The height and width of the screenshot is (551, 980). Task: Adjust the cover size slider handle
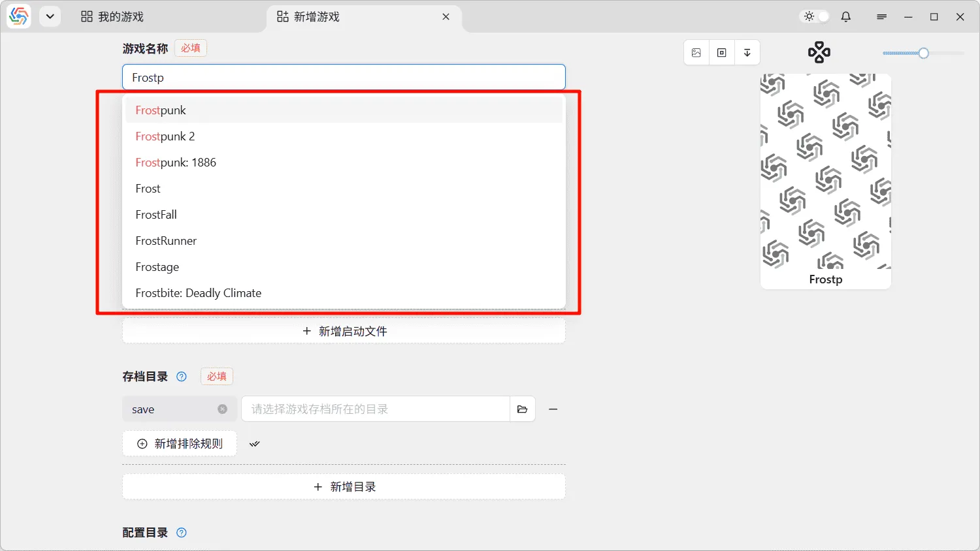click(x=924, y=54)
